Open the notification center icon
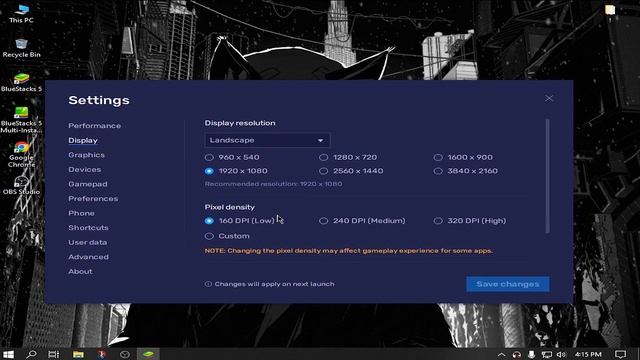Screen dimensions: 640x360 pos(620,354)
